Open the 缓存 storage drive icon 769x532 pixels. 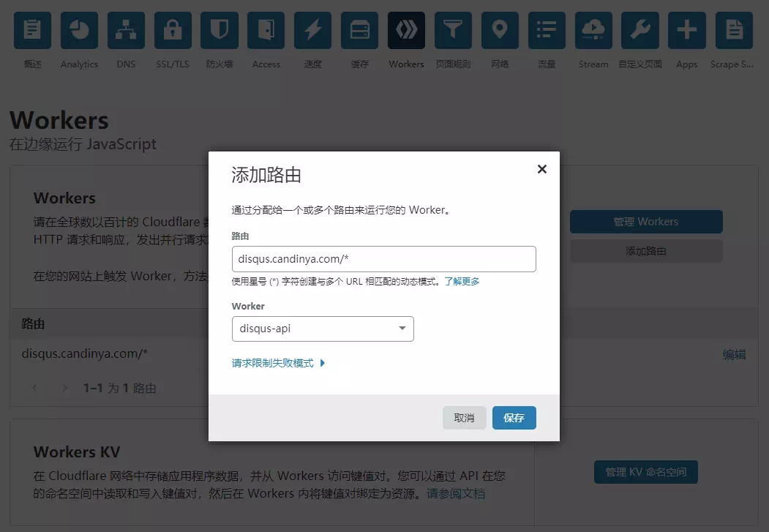(x=359, y=31)
